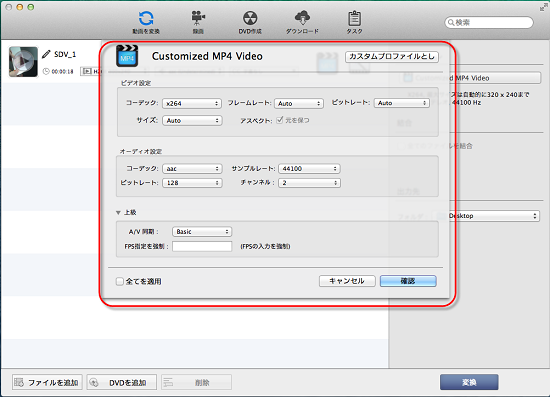Screen dimensions: 550x397
Task: Open the sample rate 44100 dropdown
Action: point(309,169)
